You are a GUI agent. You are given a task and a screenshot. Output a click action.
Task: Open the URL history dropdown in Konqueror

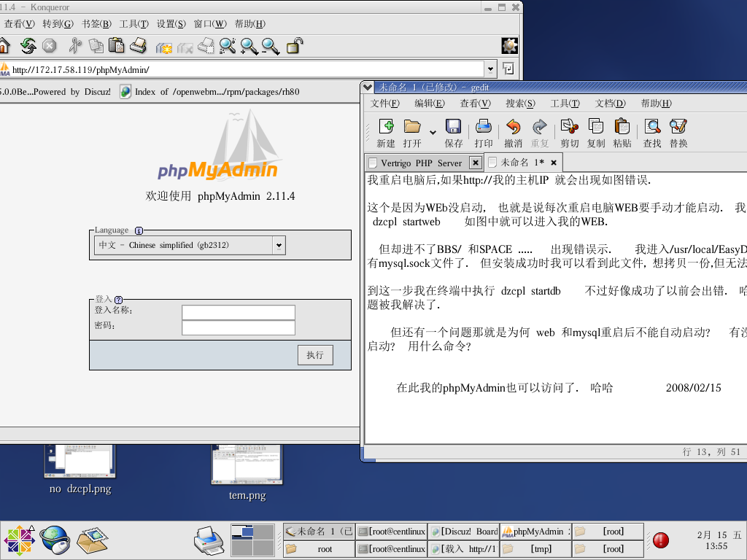click(x=490, y=69)
